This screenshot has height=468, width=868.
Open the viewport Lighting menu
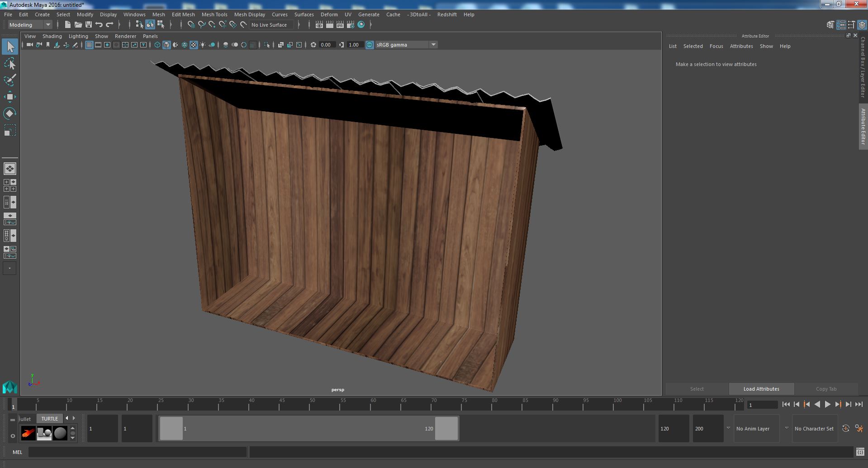pos(78,36)
